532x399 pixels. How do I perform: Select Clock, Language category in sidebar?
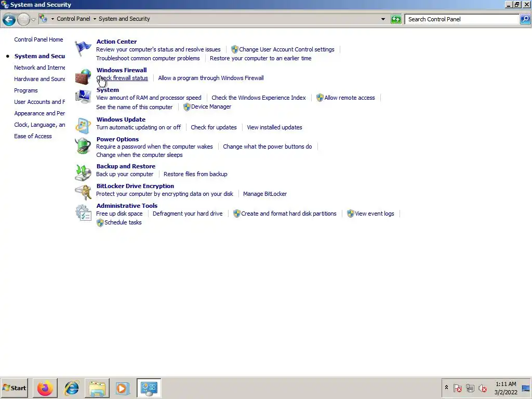tap(39, 125)
